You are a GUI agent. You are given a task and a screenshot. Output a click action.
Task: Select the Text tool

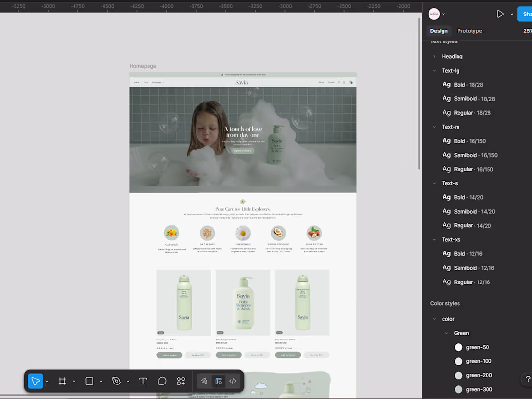(x=143, y=381)
